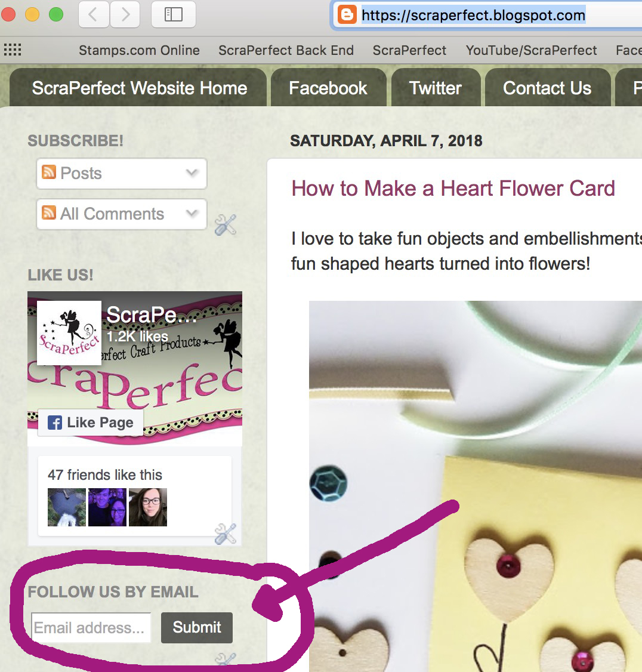Expand the All Comments subscribe dropdown
Viewport: 642px width, 672px height.
coord(122,214)
